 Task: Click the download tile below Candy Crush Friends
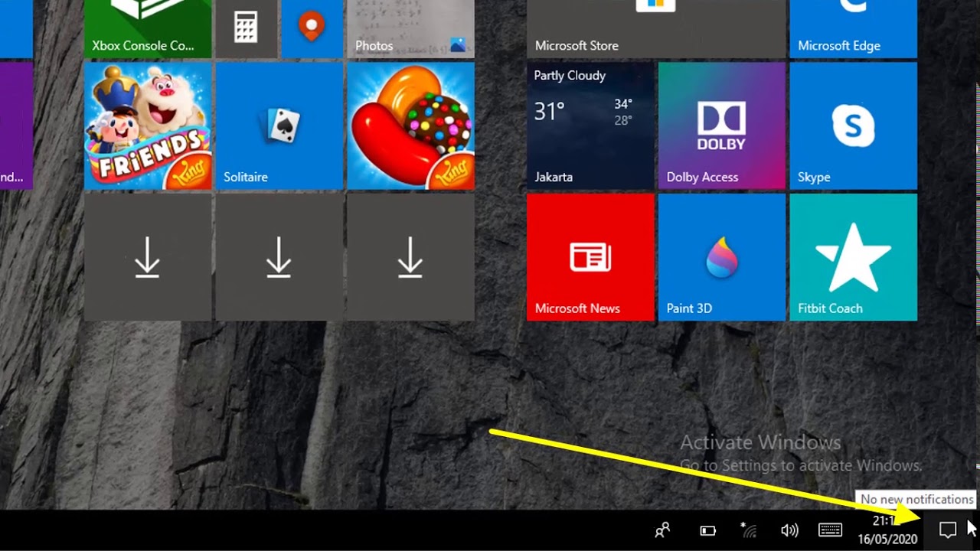147,257
